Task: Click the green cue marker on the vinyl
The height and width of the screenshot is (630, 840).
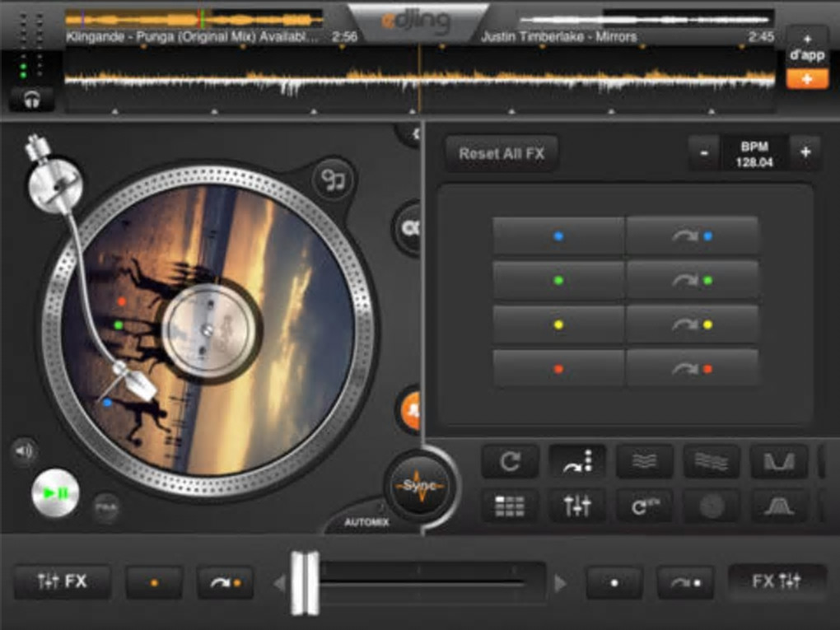Action: (x=119, y=324)
